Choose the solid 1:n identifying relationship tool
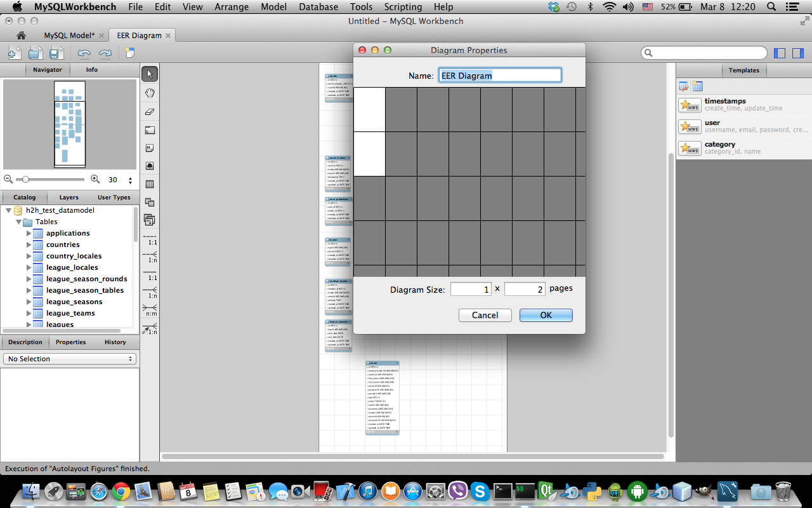 coord(150,293)
